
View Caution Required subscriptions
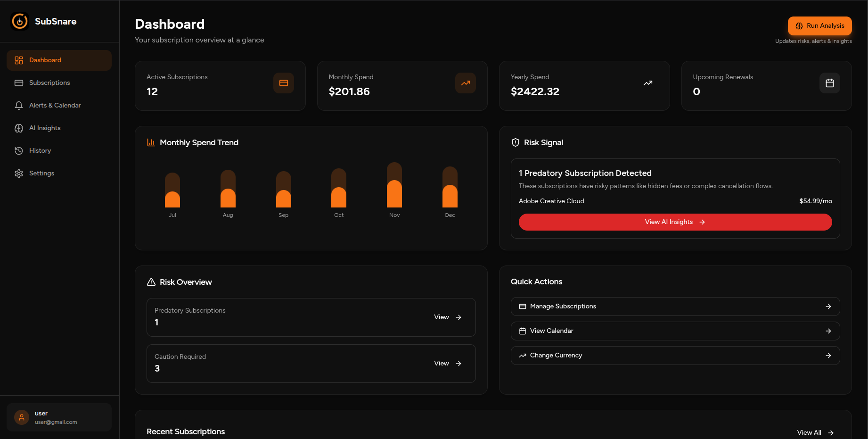447,364
